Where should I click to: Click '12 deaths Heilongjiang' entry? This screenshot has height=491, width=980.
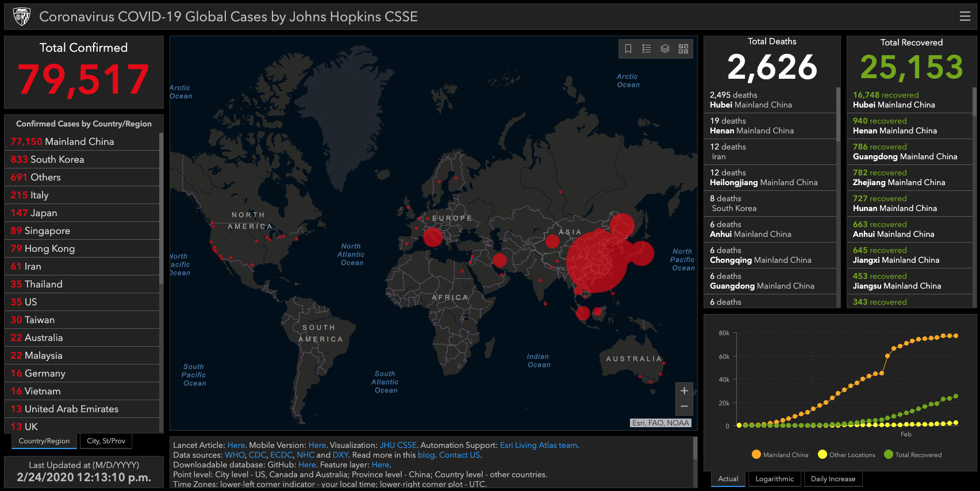pyautogui.click(x=770, y=178)
